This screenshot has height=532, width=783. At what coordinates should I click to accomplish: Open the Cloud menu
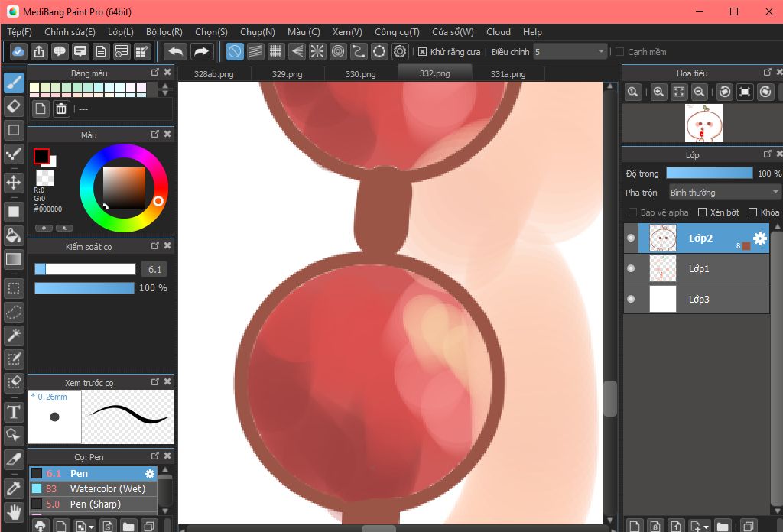click(499, 32)
